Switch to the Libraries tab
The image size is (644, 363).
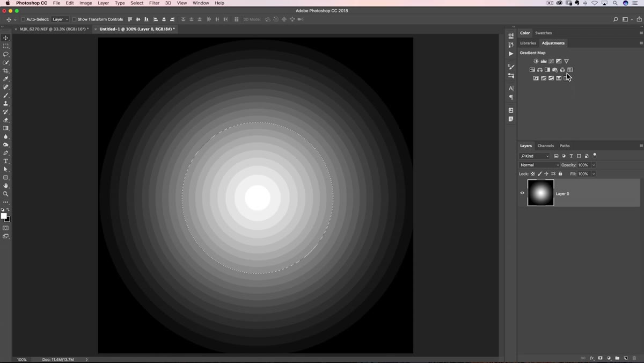click(x=528, y=43)
